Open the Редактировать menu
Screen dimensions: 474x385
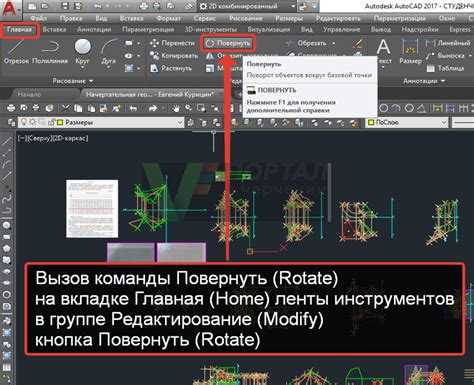[x=338, y=19]
